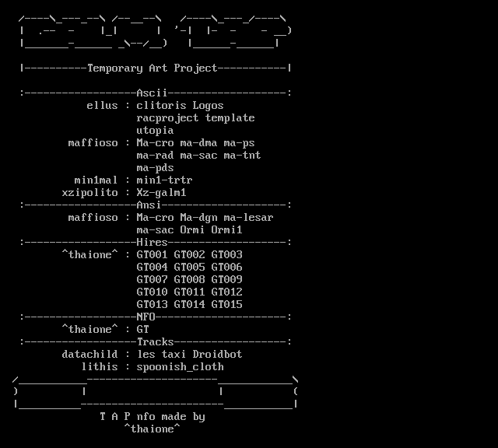The width and height of the screenshot is (498, 448).
Task: Click the Temporary Art Project title
Action: [153, 68]
